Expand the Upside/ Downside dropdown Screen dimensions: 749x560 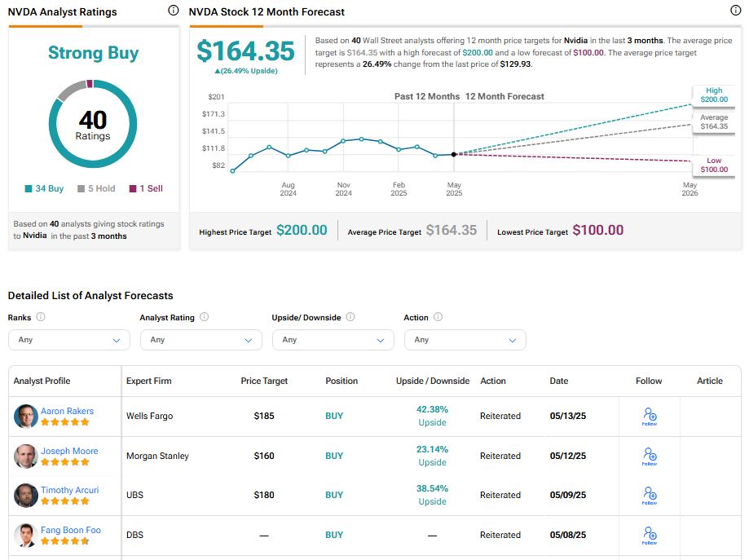[x=333, y=340]
